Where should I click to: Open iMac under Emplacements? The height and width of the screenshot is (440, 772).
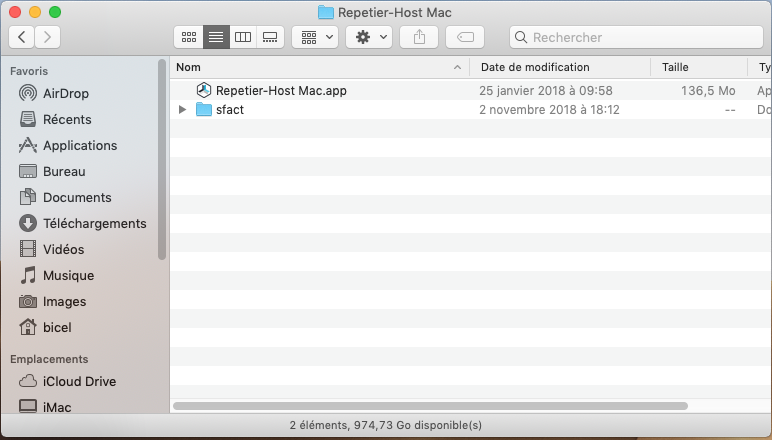click(57, 408)
